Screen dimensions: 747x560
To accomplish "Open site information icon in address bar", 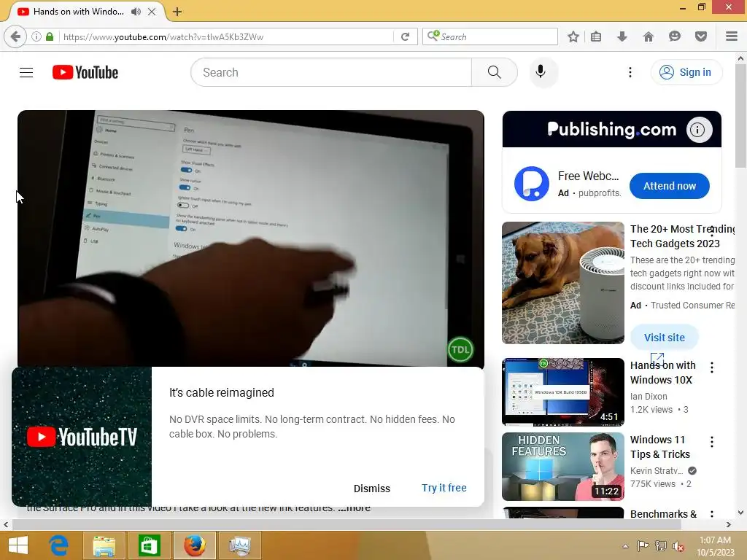I will tap(36, 36).
